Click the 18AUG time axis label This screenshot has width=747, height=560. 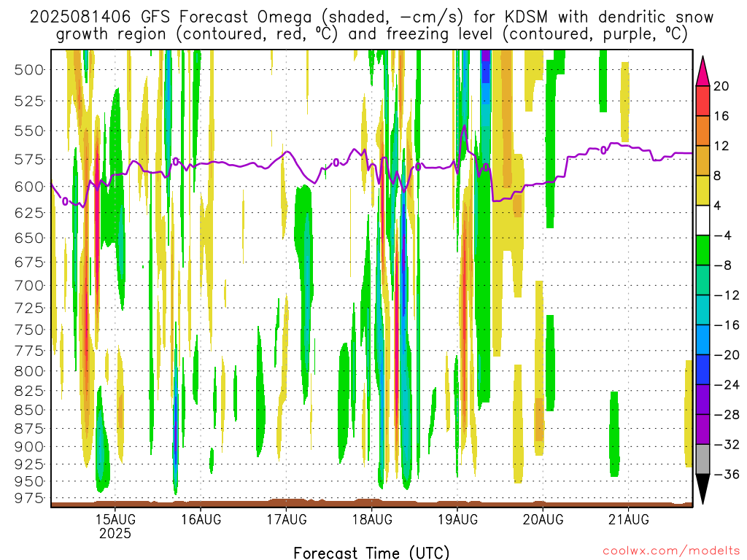point(372,519)
